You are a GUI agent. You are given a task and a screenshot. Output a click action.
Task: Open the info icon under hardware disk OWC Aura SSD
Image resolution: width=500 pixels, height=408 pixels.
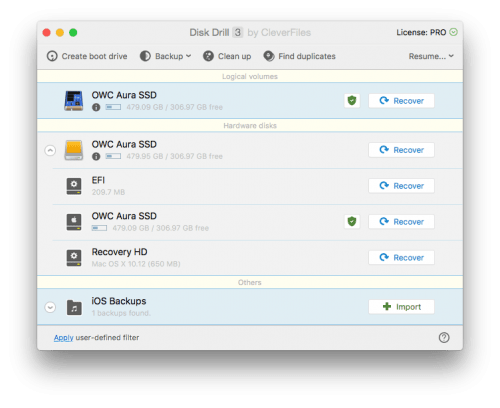[x=96, y=156]
